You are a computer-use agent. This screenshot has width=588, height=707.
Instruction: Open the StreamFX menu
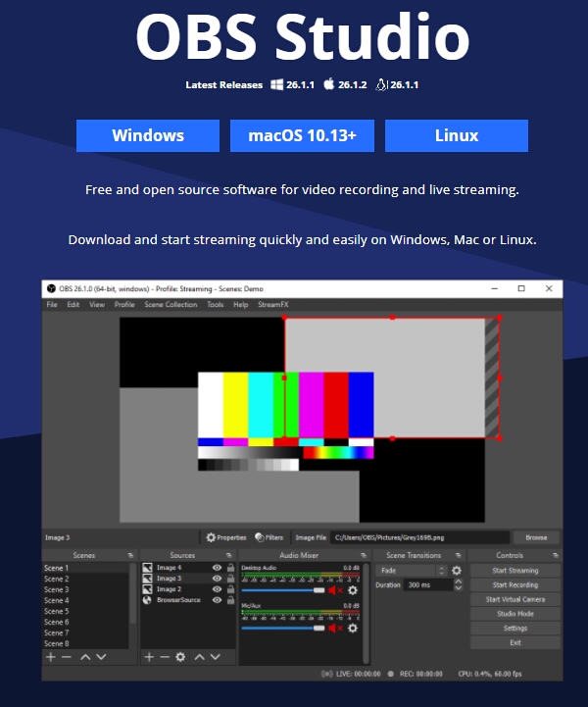click(273, 304)
